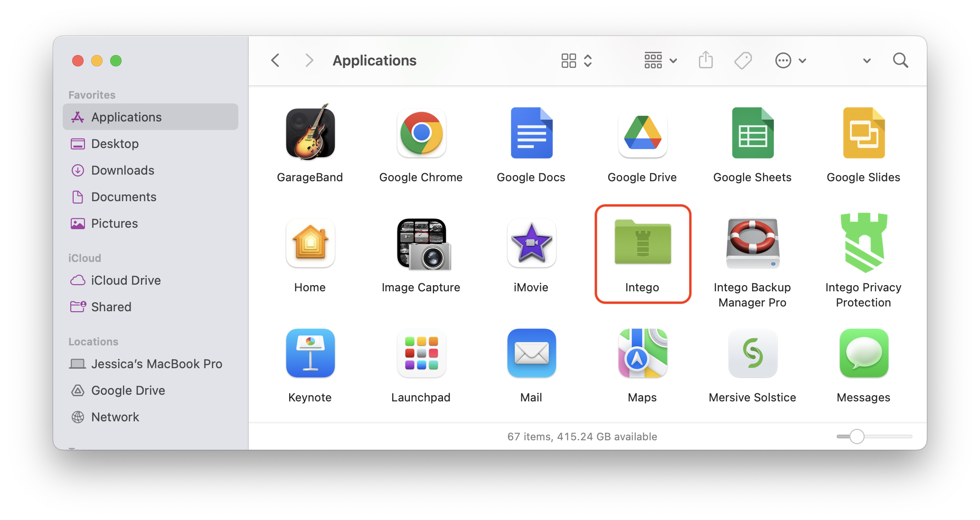
Task: Open the Group By dropdown
Action: [660, 61]
